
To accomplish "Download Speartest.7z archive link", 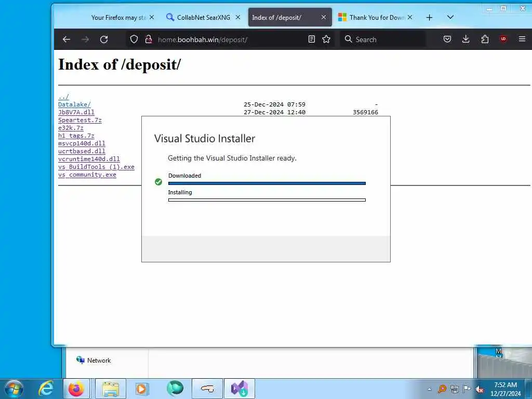I will pos(79,120).
